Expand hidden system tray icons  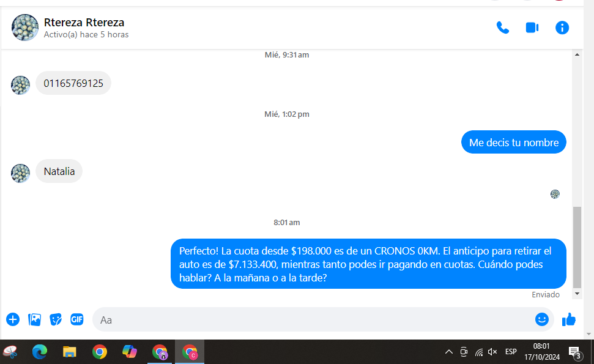pyautogui.click(x=448, y=352)
